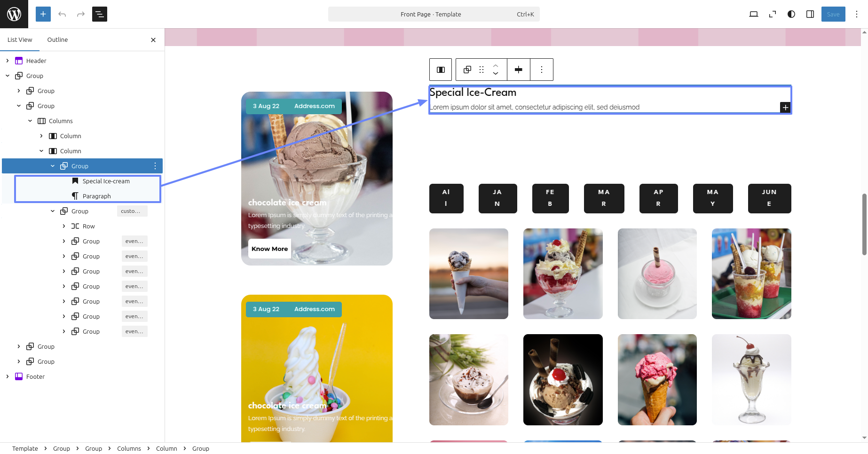This screenshot has width=868, height=454.
Task: Expand the Row tree item
Action: pos(64,226)
